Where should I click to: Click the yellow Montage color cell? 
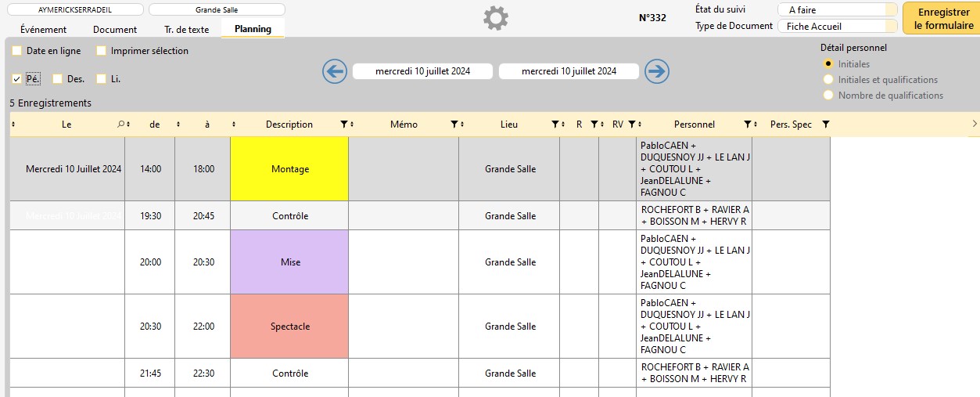coord(289,169)
